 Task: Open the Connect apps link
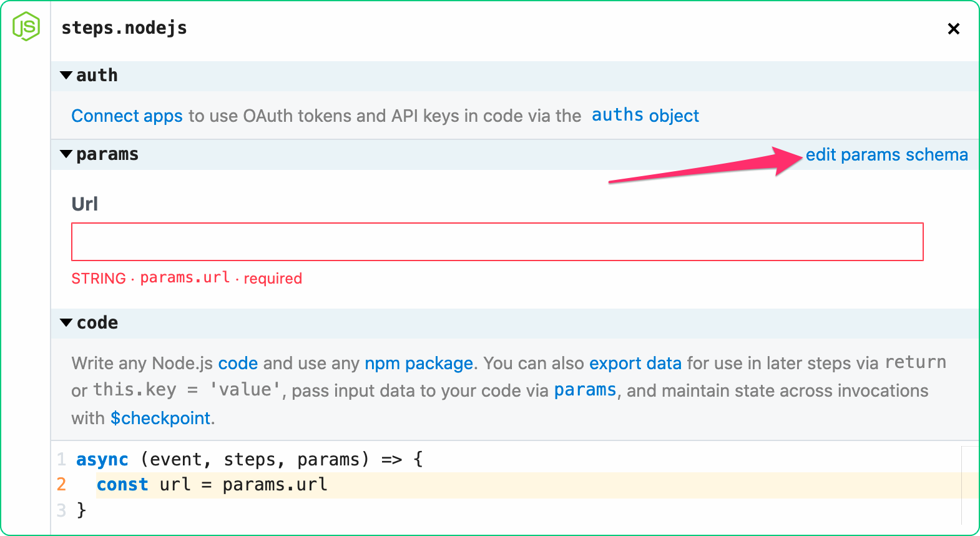[127, 116]
